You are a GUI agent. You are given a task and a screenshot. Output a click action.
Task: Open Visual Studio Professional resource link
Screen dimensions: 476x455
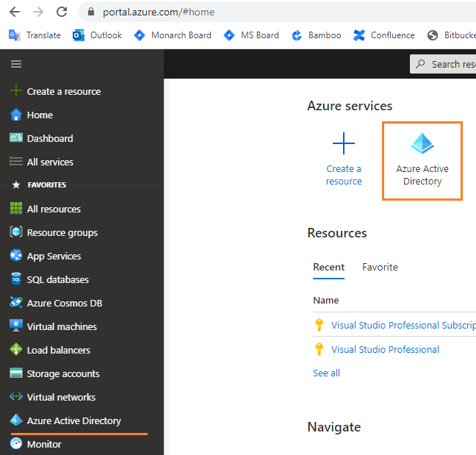[x=385, y=349]
